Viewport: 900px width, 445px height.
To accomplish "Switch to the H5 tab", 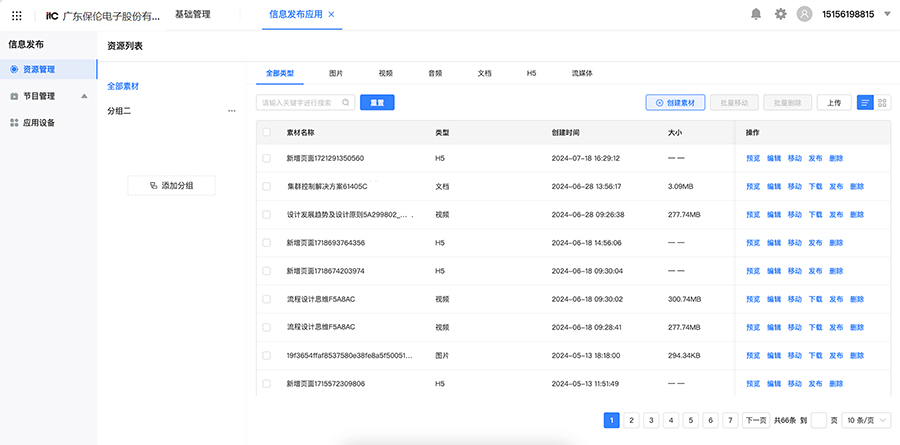I will click(532, 73).
